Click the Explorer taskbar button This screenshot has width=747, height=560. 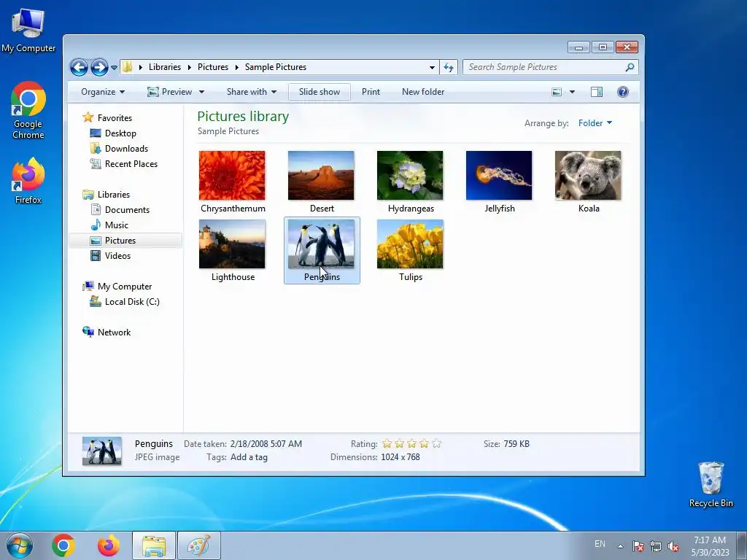click(x=154, y=545)
